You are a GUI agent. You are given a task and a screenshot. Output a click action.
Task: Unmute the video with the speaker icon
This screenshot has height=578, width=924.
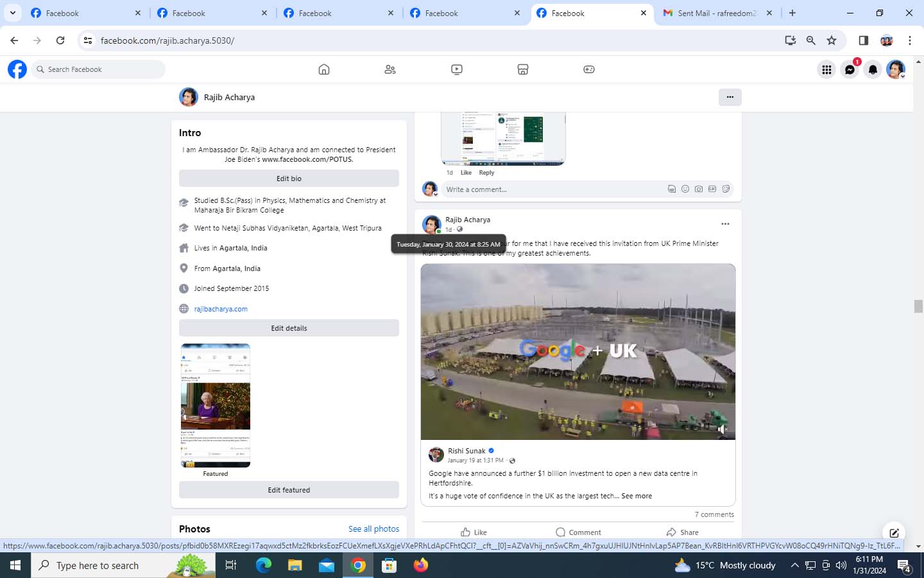722,429
